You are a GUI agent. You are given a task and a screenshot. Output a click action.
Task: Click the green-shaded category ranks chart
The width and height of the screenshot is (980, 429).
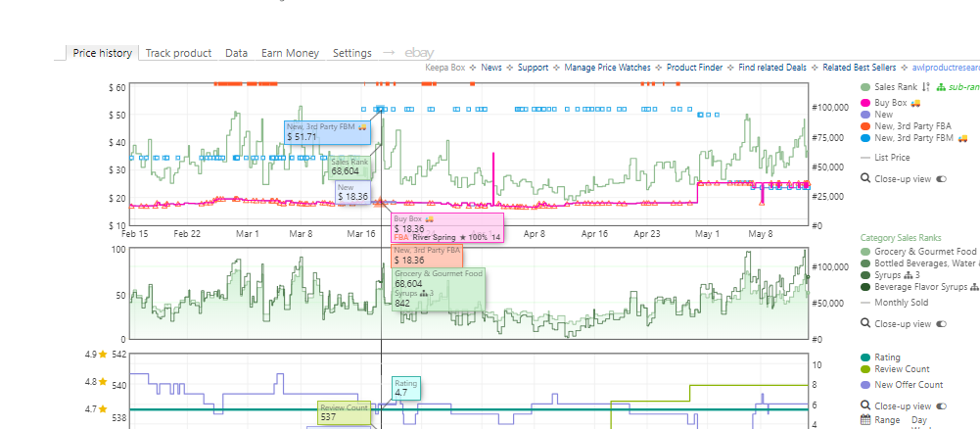(469, 294)
